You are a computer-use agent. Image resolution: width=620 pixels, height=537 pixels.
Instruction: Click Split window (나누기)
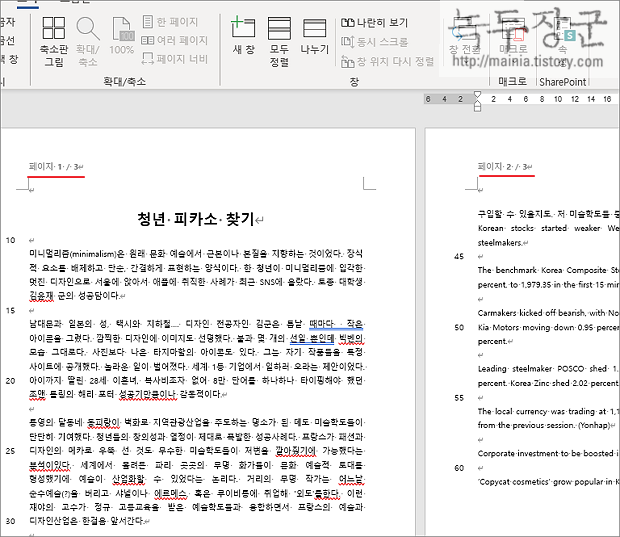(314, 36)
